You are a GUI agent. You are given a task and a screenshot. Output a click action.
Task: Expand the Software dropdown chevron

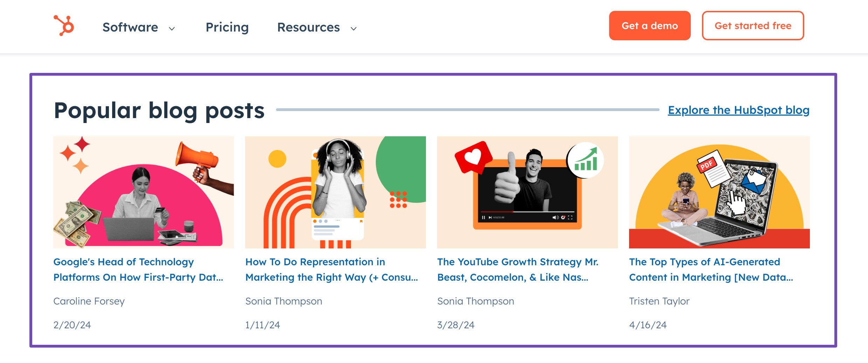coord(172,29)
